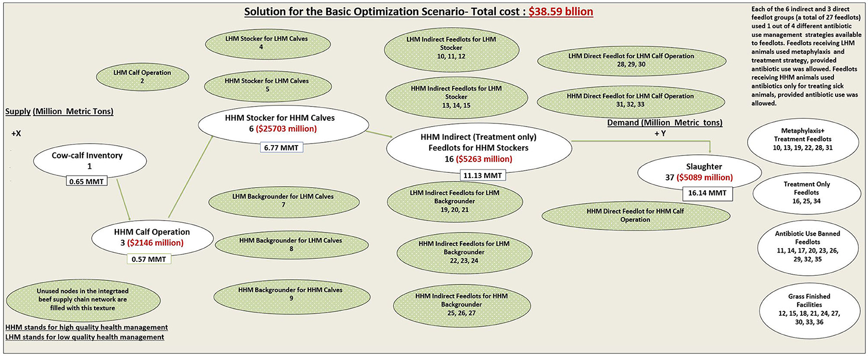
Task: Click the LHM Calf Operation 2 node
Action: (x=142, y=77)
